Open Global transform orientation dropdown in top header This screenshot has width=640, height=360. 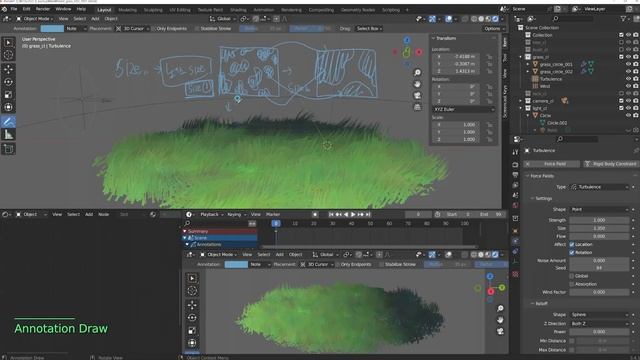pos(222,19)
